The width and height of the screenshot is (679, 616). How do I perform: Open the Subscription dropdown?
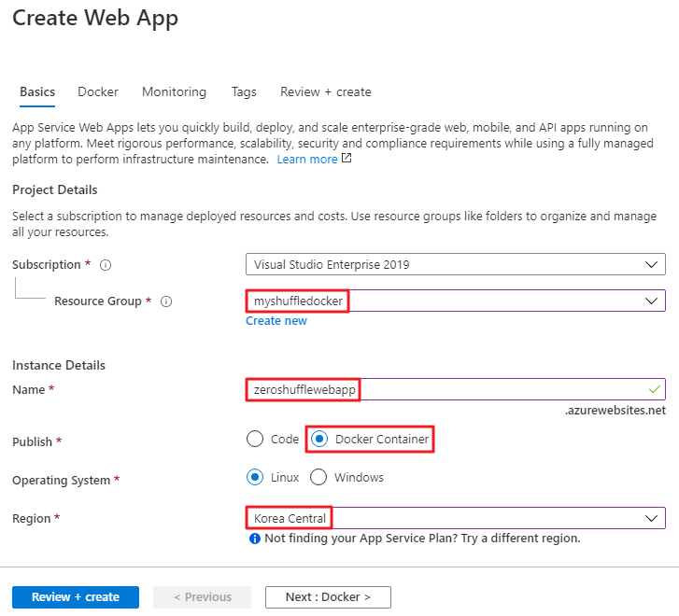(x=455, y=264)
